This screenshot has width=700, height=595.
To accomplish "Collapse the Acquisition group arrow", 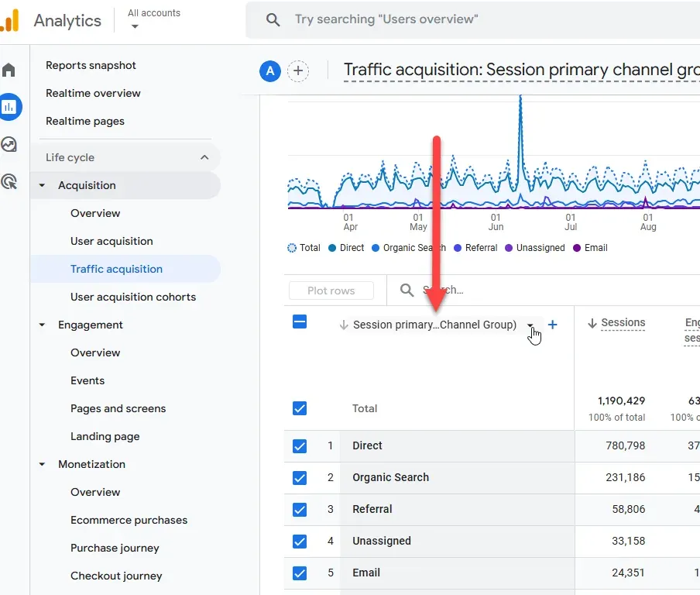I will [42, 185].
